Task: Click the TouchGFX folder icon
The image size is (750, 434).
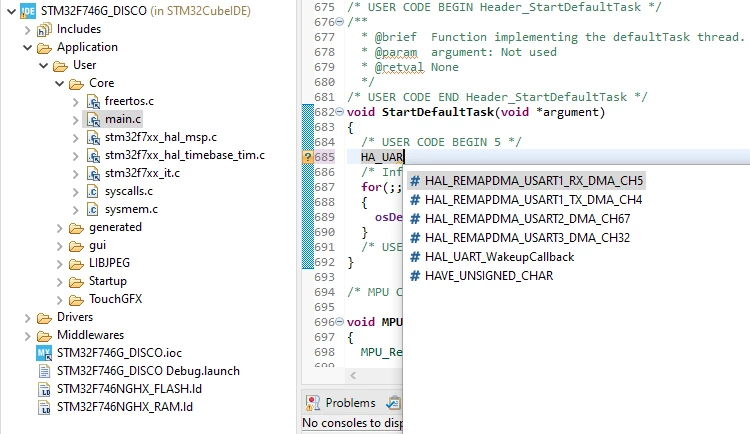Action: point(76,300)
